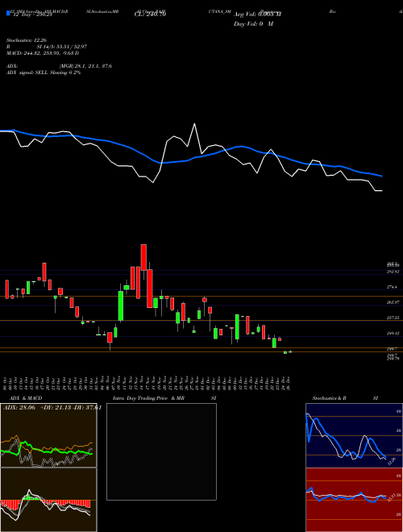Click the empty intraday trading price chart box
Image resolution: width=403 pixels, height=532 pixels.
pyautogui.click(x=161, y=451)
